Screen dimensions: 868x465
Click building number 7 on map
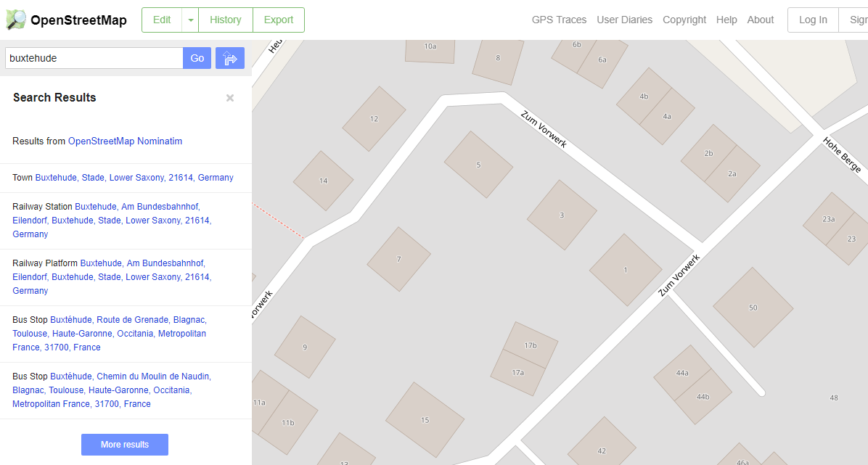[398, 258]
